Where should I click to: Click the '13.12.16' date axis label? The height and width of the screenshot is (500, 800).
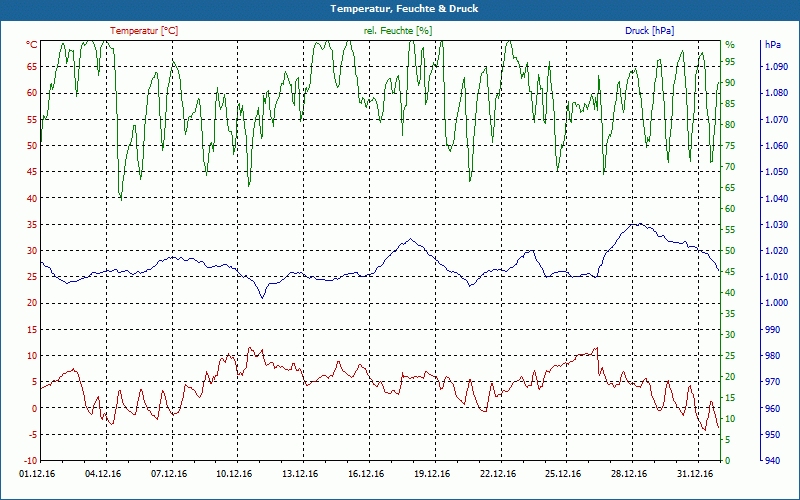[300, 474]
